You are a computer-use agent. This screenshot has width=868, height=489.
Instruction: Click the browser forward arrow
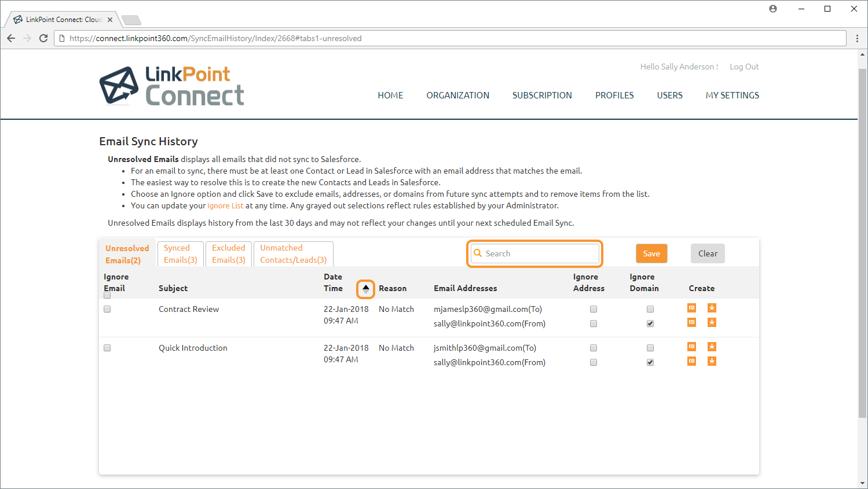pyautogui.click(x=27, y=38)
